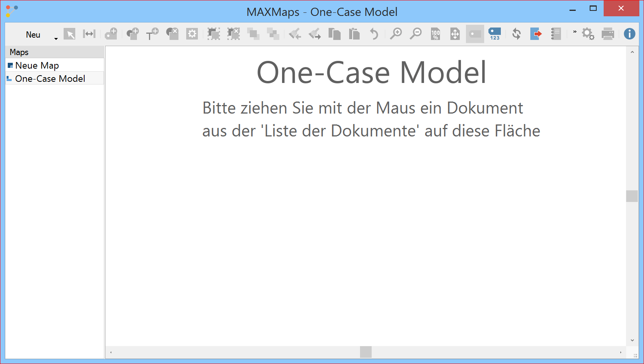
Task: Click the scroll up arrow
Action: click(x=632, y=52)
